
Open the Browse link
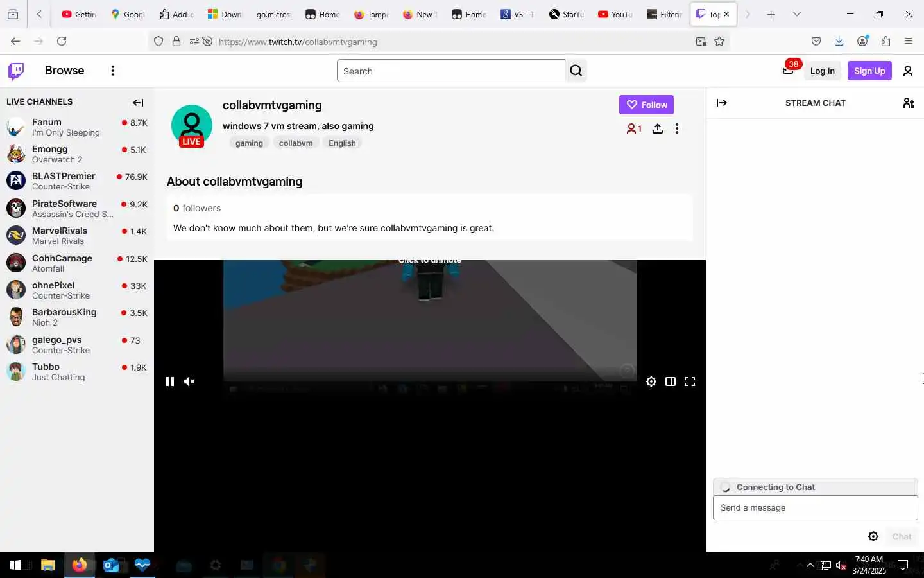pos(64,71)
